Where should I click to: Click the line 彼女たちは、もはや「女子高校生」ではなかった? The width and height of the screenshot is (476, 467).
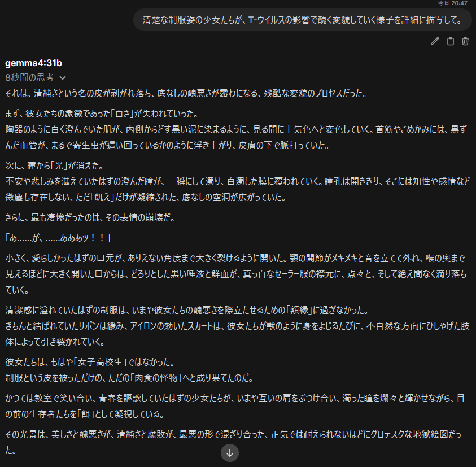point(90,362)
